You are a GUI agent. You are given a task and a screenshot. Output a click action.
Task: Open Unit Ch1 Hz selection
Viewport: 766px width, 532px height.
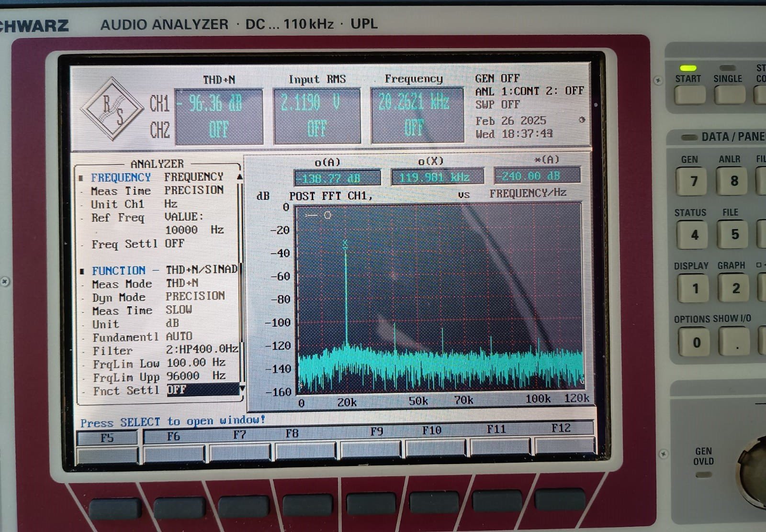coord(171,204)
